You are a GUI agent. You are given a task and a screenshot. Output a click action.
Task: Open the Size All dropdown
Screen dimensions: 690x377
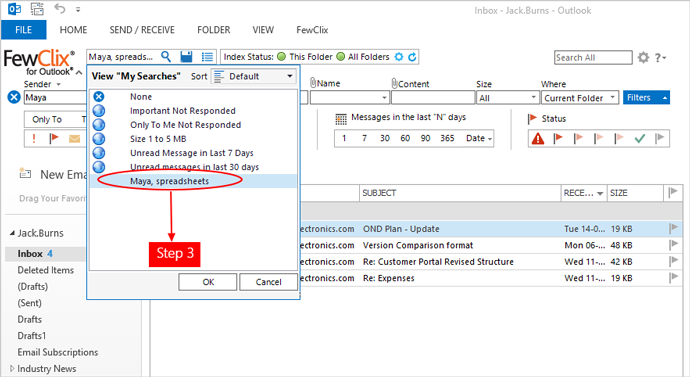(x=507, y=98)
